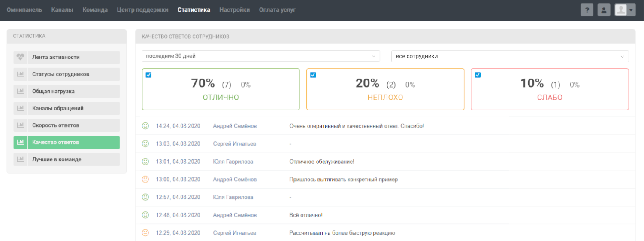Open the user profile icon in header
The width and height of the screenshot is (644, 241).
point(604,10)
